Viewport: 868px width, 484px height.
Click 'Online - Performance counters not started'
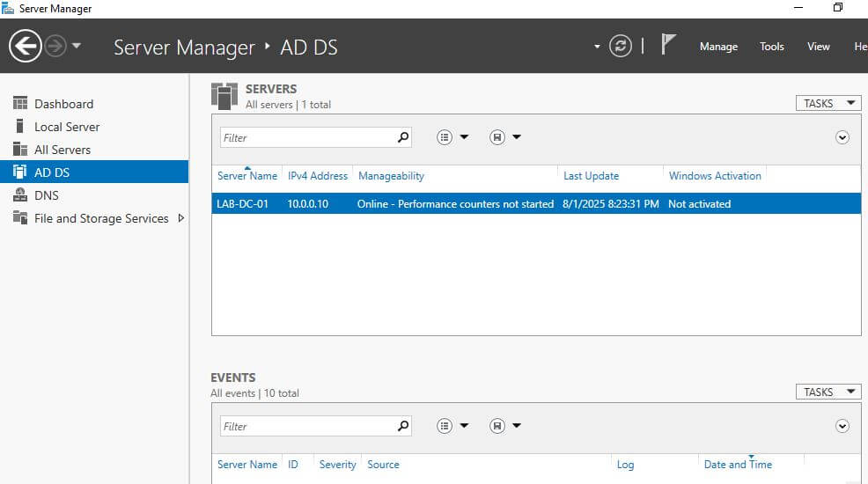[x=455, y=204]
